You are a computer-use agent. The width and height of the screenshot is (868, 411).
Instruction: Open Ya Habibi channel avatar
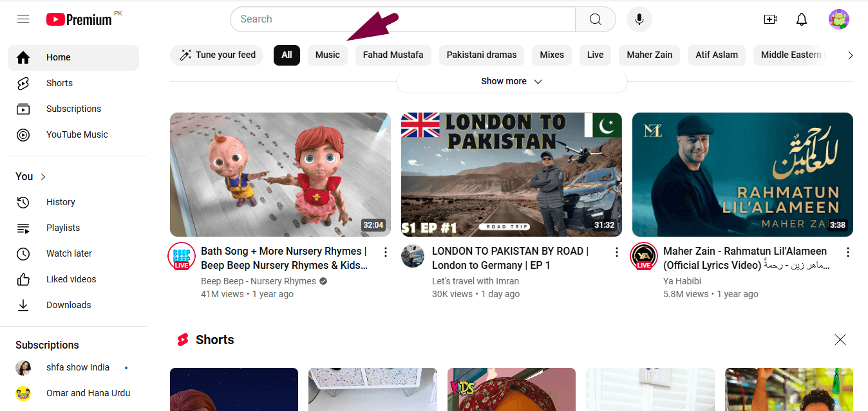(644, 256)
